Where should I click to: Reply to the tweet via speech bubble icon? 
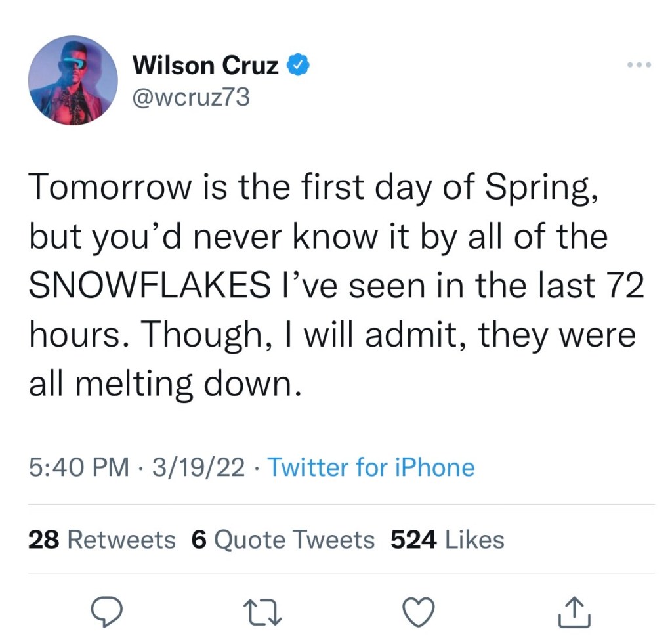[x=108, y=612]
